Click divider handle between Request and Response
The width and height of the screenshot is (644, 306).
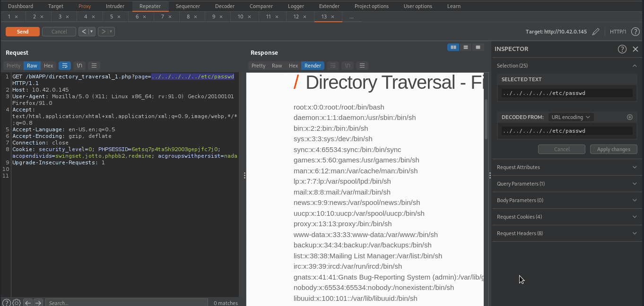244,176
